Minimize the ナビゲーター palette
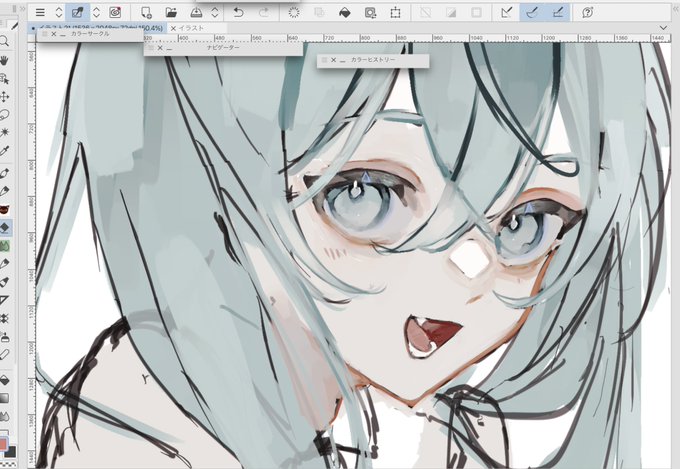 pos(169,48)
